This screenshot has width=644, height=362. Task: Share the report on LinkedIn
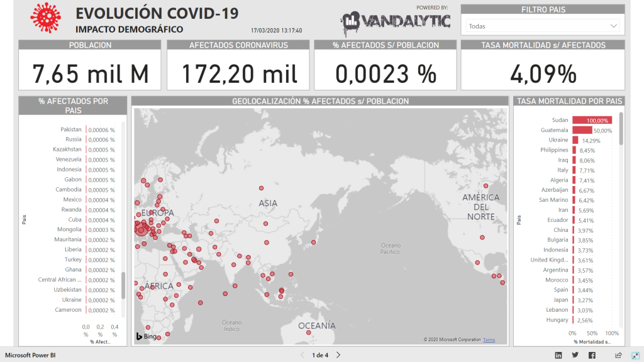point(558,355)
